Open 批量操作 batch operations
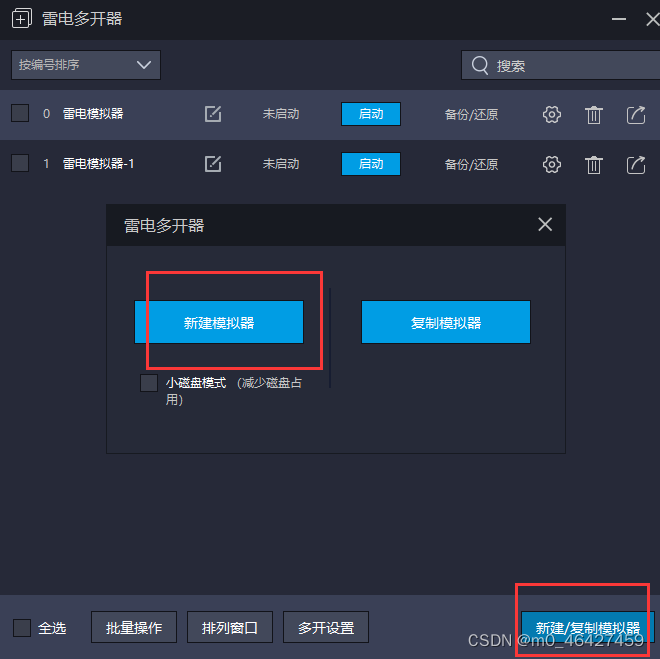 [134, 627]
